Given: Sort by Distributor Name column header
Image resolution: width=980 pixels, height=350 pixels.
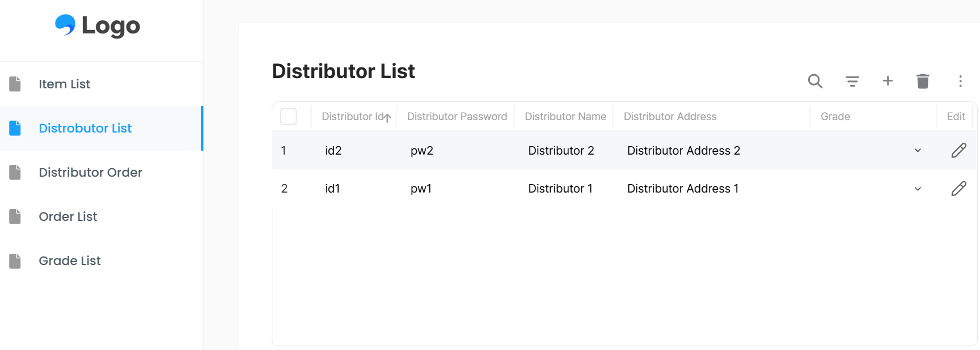Looking at the screenshot, I should click(565, 116).
